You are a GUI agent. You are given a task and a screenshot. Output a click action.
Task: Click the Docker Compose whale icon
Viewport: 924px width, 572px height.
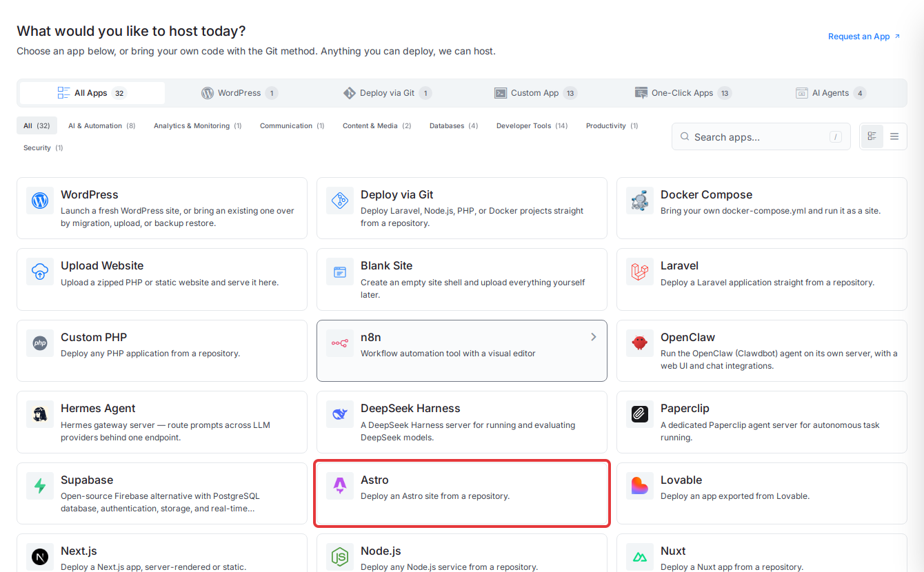tap(640, 201)
